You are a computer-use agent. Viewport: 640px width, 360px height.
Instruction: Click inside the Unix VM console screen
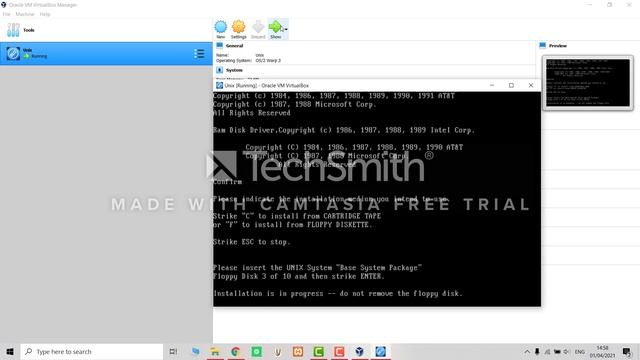click(x=377, y=199)
